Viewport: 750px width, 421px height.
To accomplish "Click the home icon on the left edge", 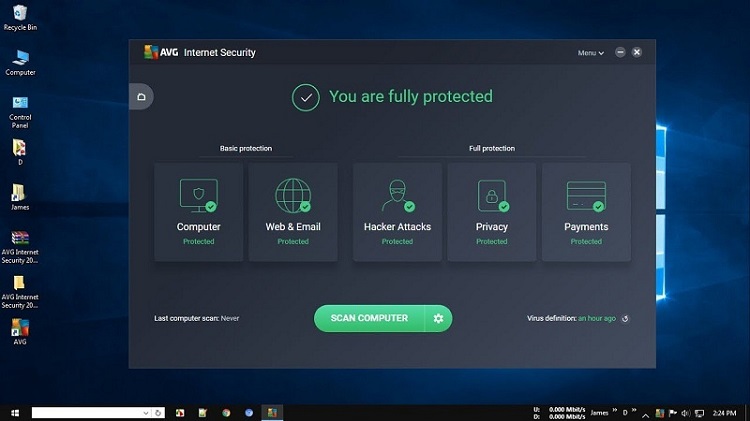I will pos(141,97).
